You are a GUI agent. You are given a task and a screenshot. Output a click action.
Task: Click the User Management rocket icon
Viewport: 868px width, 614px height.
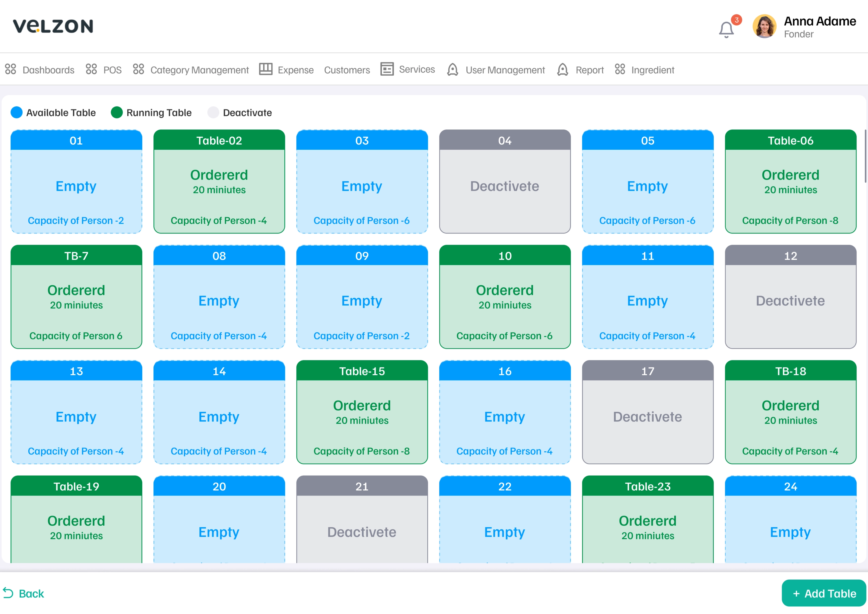point(453,70)
